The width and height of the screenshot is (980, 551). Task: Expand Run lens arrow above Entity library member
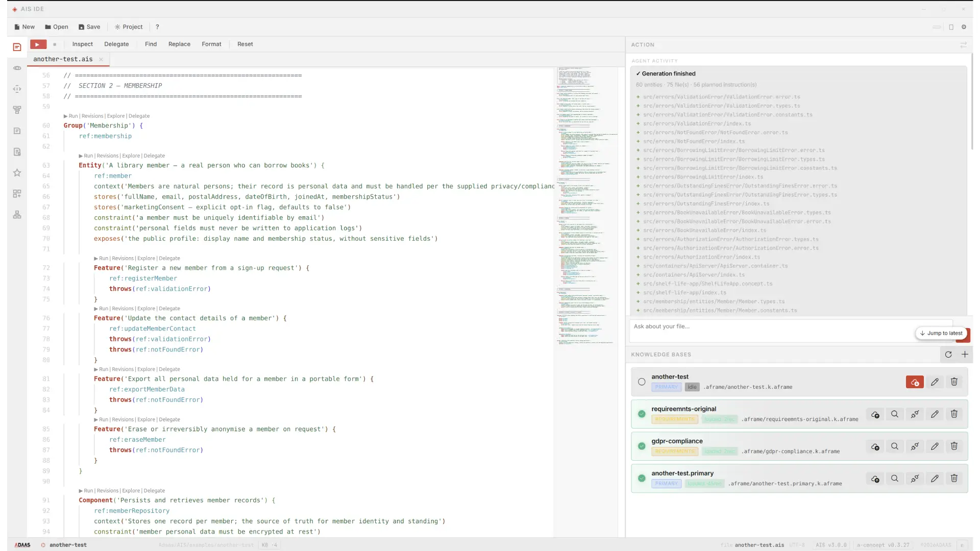click(x=86, y=156)
